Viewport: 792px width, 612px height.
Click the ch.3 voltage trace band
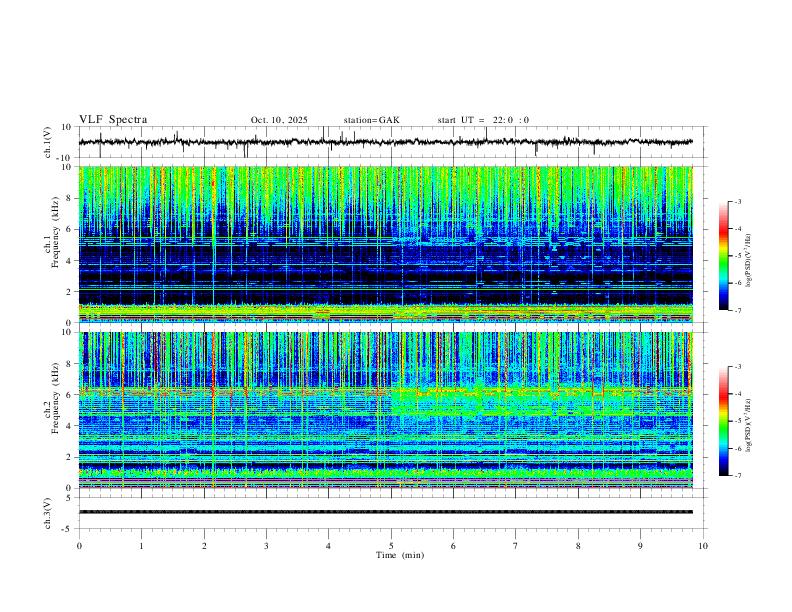pos(385,512)
